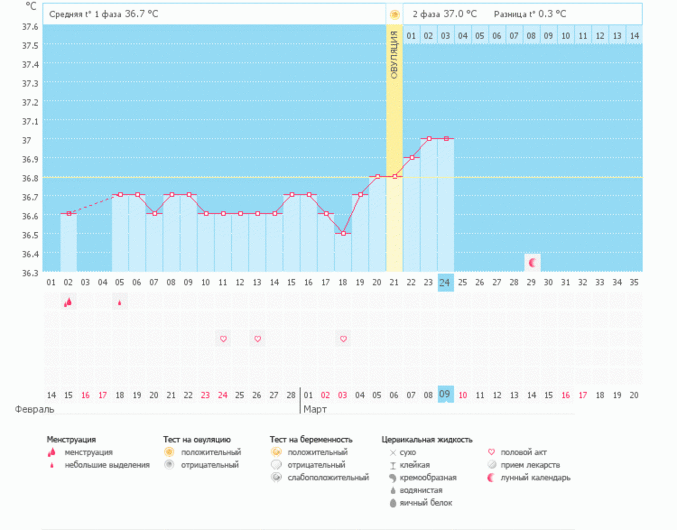Click the менструация legend drop icon
Viewport: 677px width, 530px height.
pyautogui.click(x=54, y=452)
